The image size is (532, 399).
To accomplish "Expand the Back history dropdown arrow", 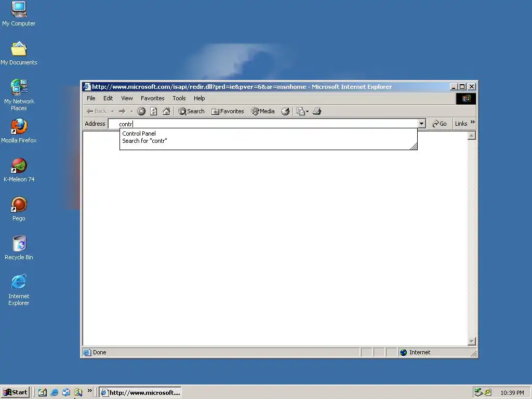I will pos(112,111).
